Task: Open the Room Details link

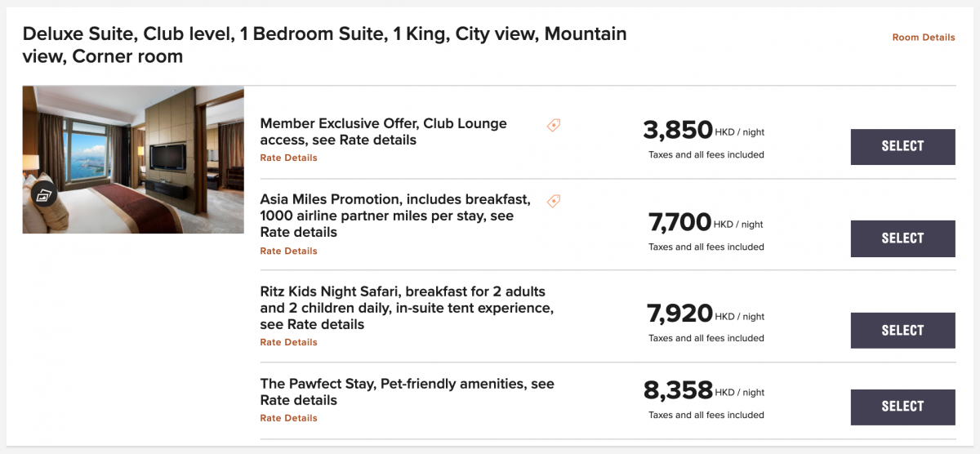Action: coord(923,38)
